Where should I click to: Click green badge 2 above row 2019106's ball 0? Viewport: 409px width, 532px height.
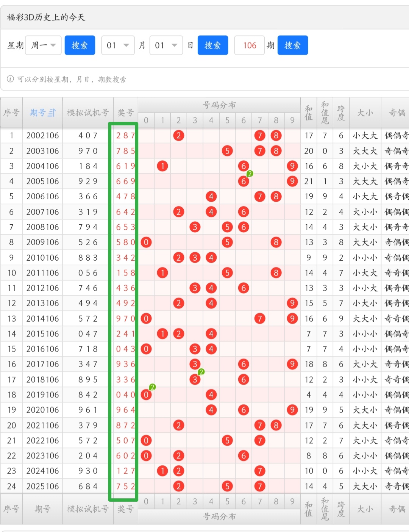coord(152,387)
